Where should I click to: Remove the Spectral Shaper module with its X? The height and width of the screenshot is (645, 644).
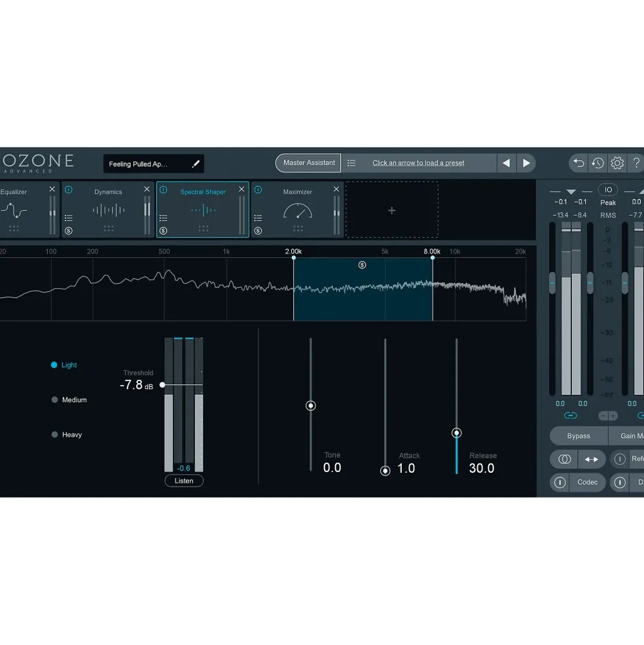(x=241, y=189)
